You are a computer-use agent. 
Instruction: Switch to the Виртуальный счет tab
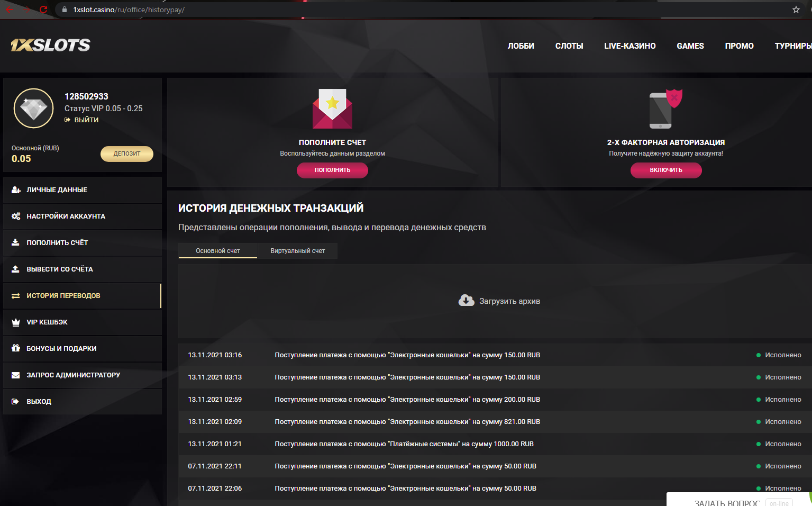click(298, 251)
